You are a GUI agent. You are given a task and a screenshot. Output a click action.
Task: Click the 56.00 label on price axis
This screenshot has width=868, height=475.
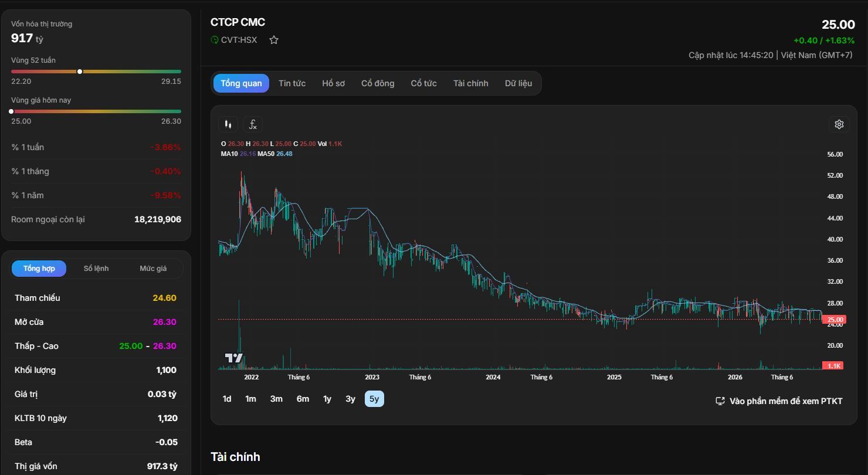point(835,154)
